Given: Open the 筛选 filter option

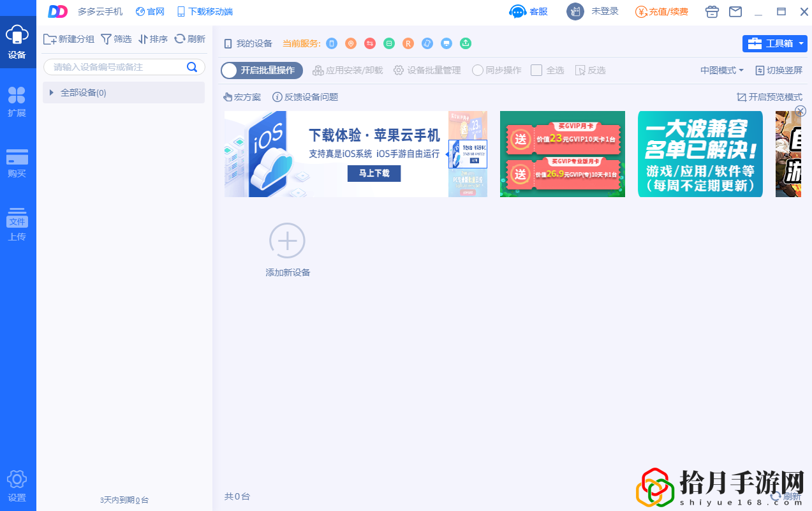Looking at the screenshot, I should coord(116,39).
